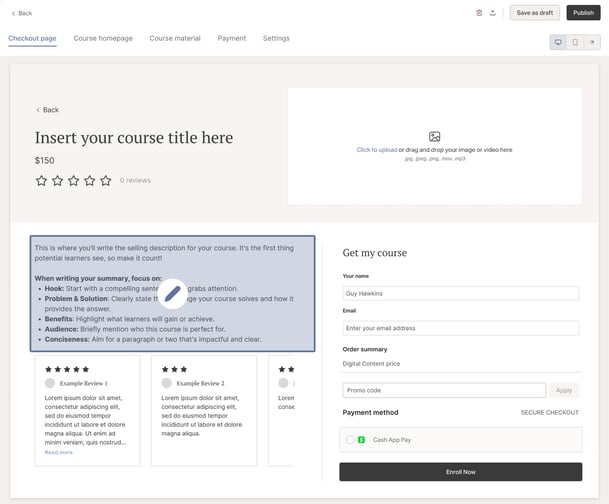Click the Enroll Now button
The image size is (609, 504).
point(461,472)
